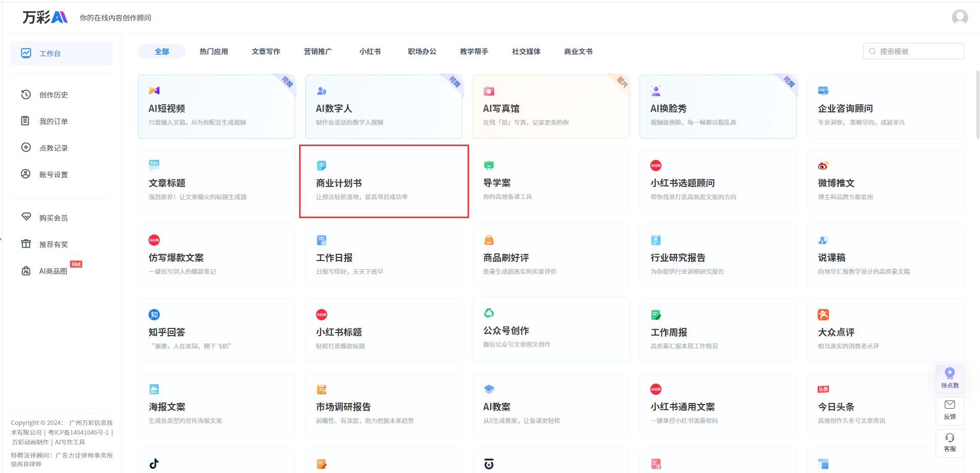Open the 仿写爆款文案 card title
This screenshot has width=980, height=473.
[x=176, y=258]
